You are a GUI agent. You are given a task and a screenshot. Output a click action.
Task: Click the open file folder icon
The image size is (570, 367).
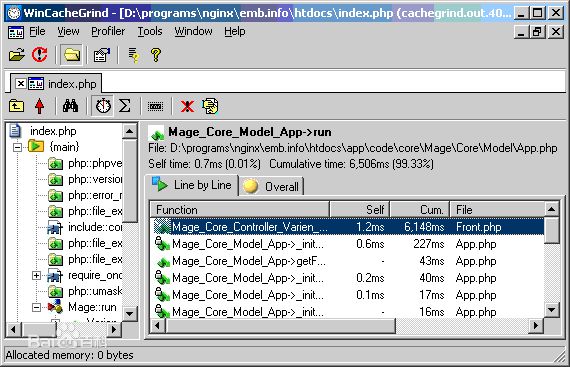17,55
